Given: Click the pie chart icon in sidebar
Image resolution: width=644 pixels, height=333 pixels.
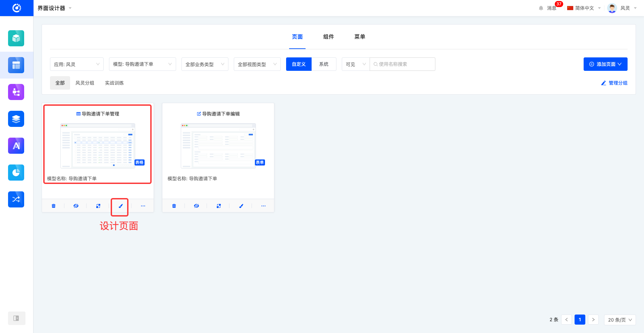Looking at the screenshot, I should coord(16,173).
